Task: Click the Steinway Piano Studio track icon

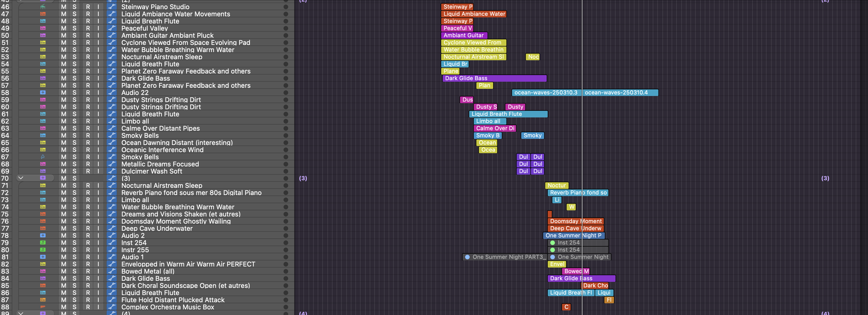Action: tap(43, 7)
